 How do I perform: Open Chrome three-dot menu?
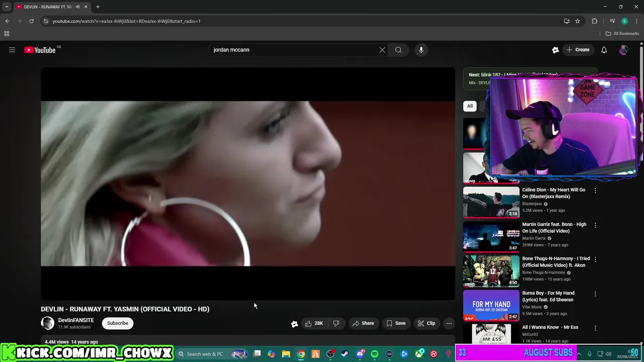636,21
